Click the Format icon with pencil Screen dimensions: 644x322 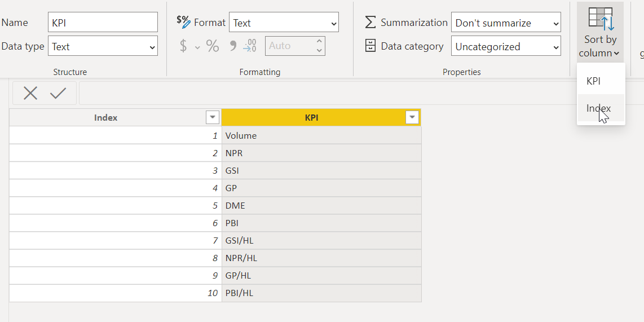coord(184,22)
